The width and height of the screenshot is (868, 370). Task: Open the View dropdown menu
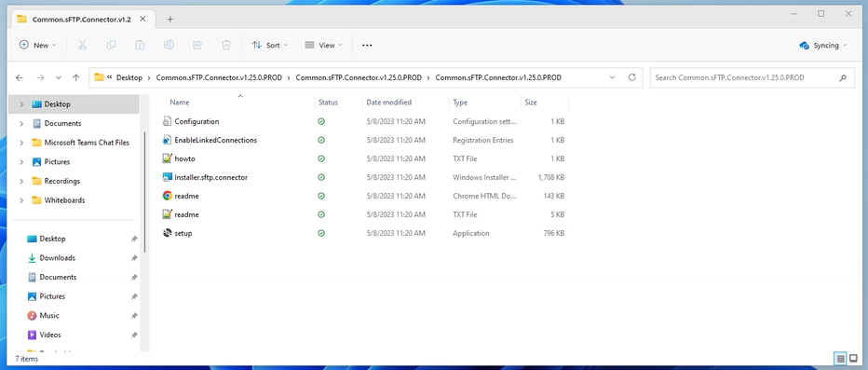[323, 46]
